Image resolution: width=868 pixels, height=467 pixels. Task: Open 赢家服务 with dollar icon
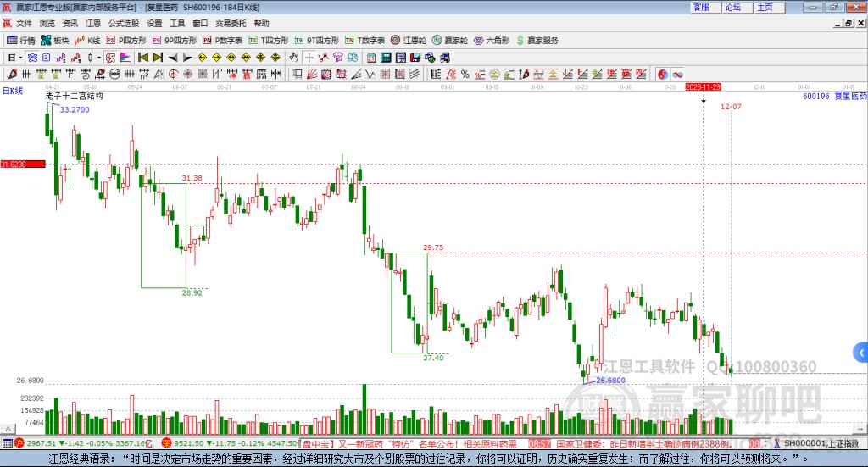click(x=537, y=41)
